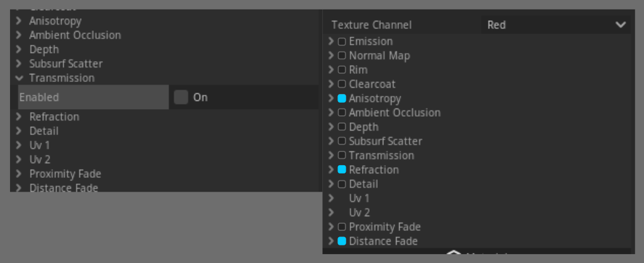Enable the Emission checkbox in right panel
This screenshot has height=263, width=644.
[x=342, y=42]
